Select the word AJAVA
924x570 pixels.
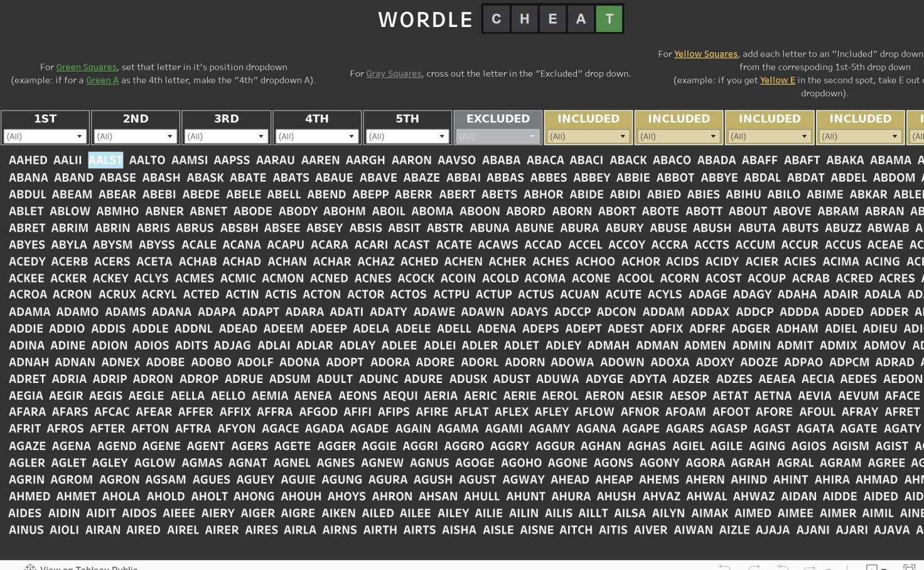[x=892, y=530]
